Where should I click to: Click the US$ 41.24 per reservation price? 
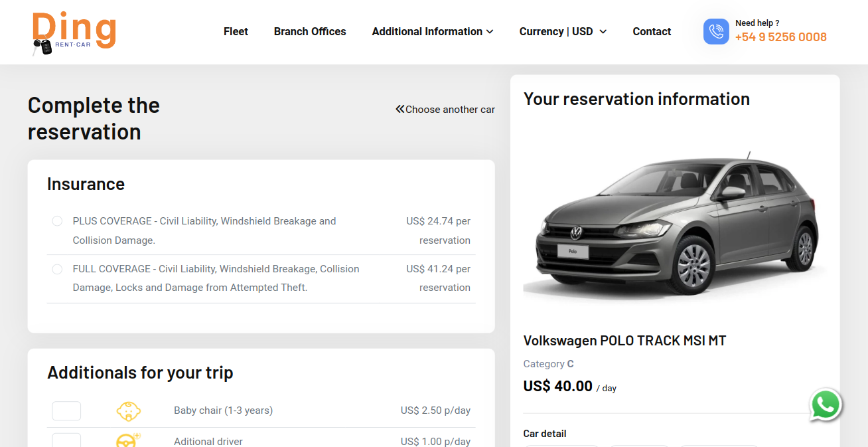pyautogui.click(x=439, y=278)
